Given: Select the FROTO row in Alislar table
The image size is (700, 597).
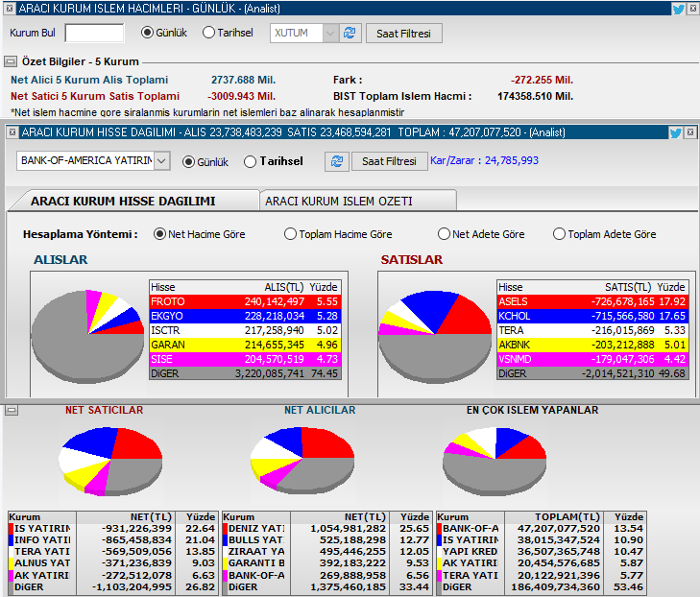Looking at the screenshot, I should click(245, 301).
